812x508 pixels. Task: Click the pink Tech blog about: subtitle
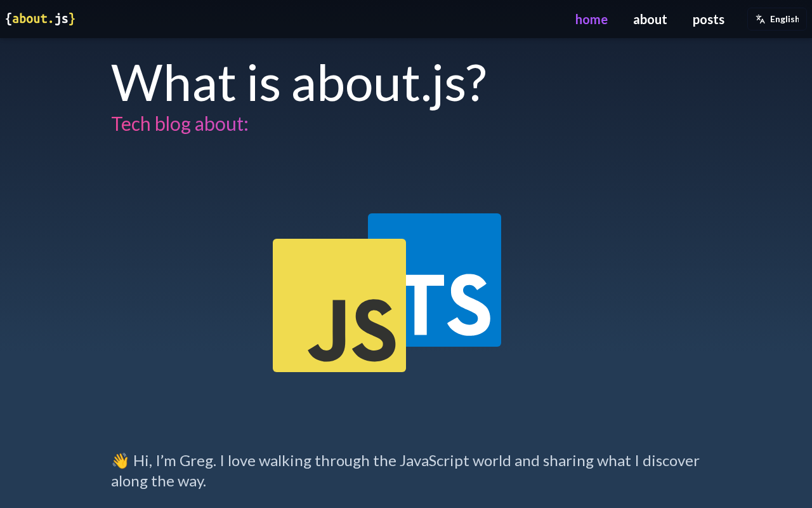coord(180,123)
